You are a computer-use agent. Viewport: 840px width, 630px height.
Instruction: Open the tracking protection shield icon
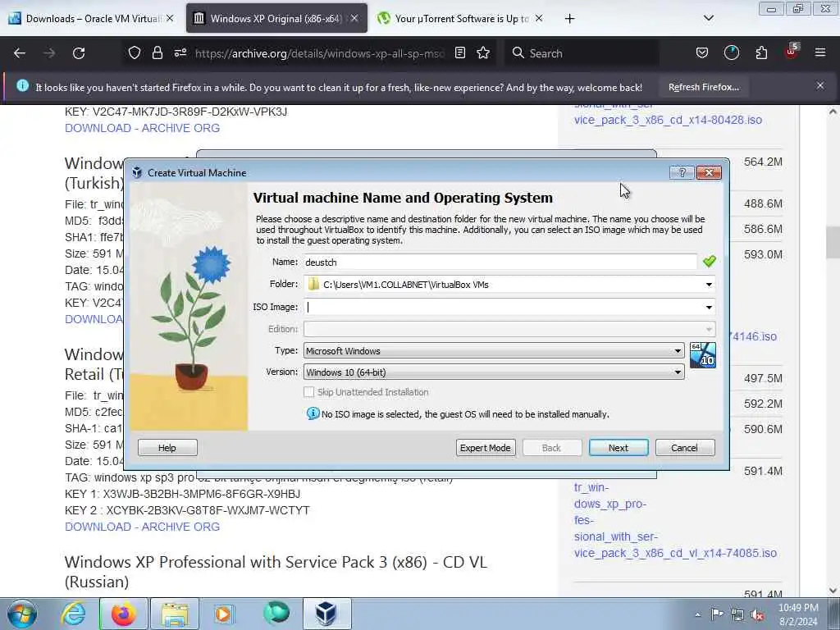tap(135, 53)
